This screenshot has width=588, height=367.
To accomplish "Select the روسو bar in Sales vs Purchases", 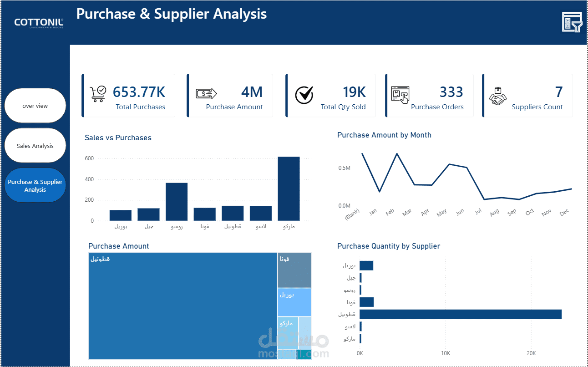I will click(x=177, y=202).
